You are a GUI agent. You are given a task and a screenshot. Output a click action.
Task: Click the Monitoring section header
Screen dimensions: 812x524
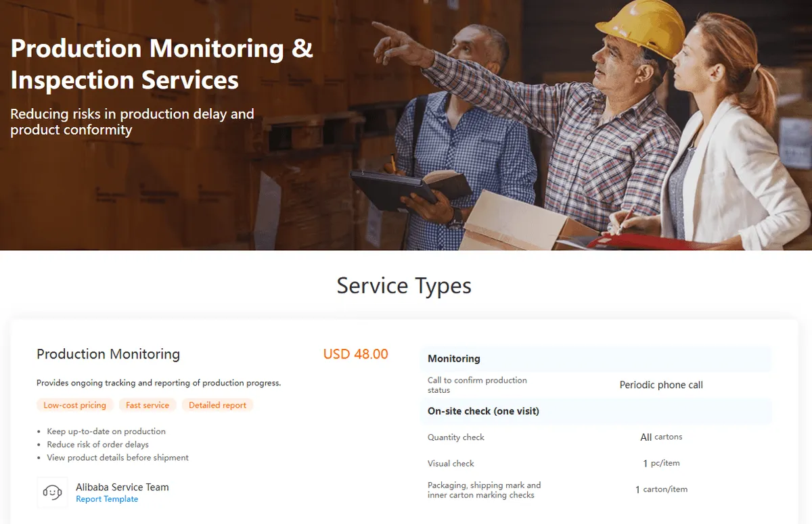click(x=595, y=359)
